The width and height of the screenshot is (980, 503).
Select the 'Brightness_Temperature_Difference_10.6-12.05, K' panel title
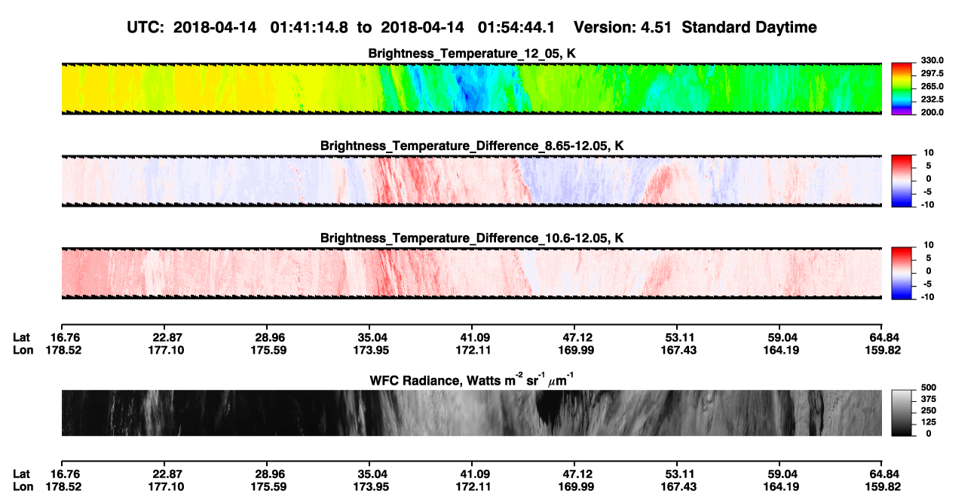pyautogui.click(x=472, y=238)
